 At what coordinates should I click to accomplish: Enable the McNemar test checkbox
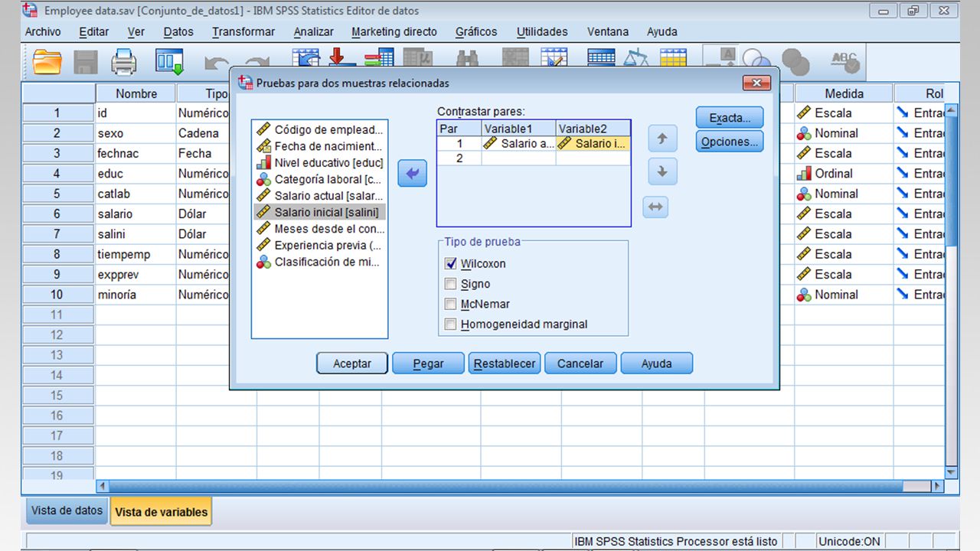450,304
